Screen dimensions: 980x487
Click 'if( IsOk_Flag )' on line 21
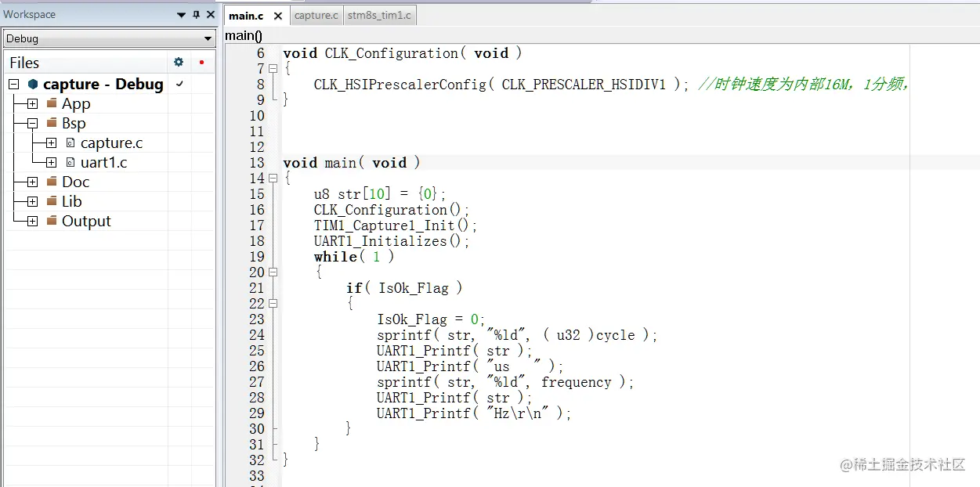[x=404, y=288]
